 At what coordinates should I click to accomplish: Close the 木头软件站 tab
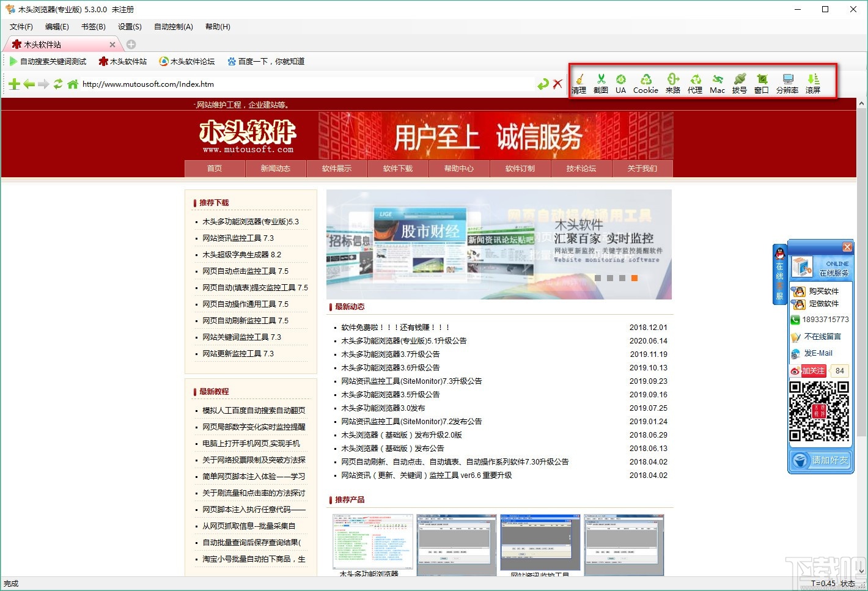click(112, 45)
